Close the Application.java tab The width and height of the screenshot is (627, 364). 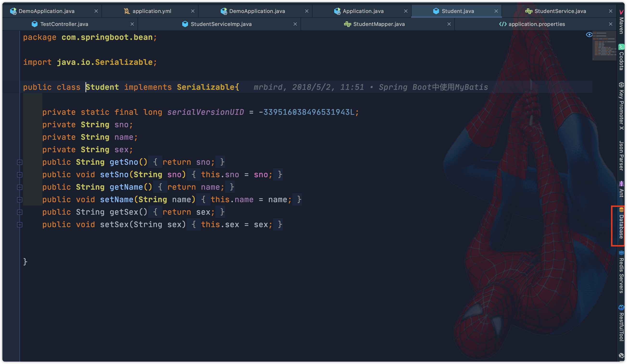[x=406, y=11]
